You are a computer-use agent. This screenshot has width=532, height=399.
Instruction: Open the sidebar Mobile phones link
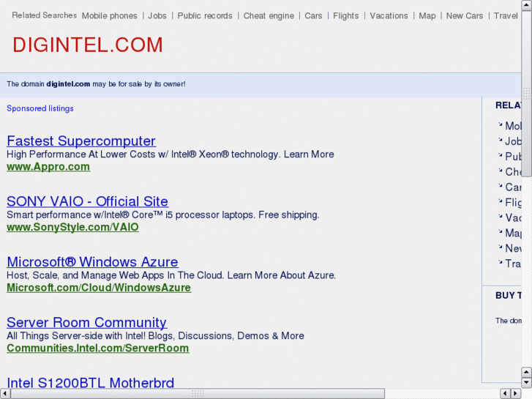[513, 126]
